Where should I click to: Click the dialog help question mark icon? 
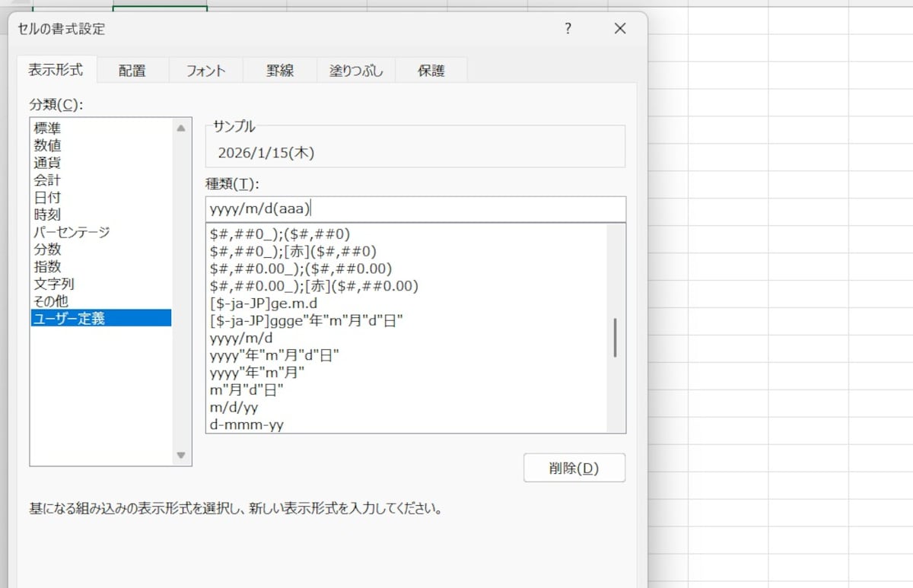click(x=567, y=29)
